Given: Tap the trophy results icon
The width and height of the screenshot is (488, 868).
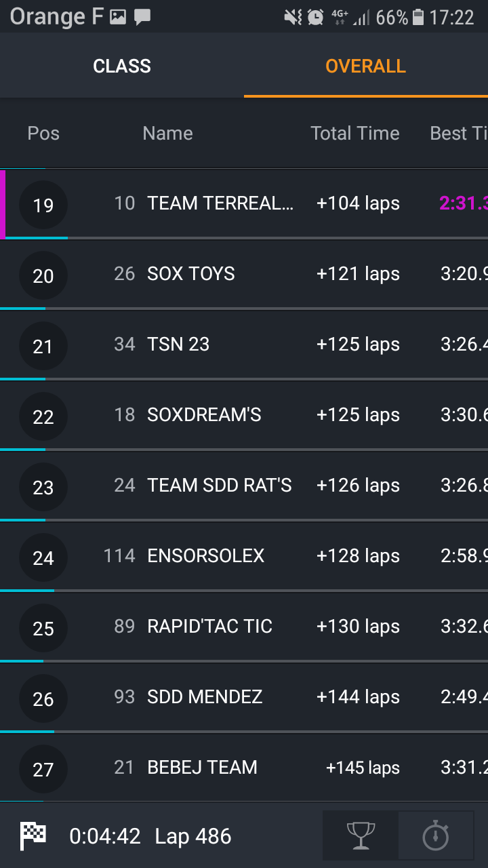Looking at the screenshot, I should pyautogui.click(x=361, y=835).
